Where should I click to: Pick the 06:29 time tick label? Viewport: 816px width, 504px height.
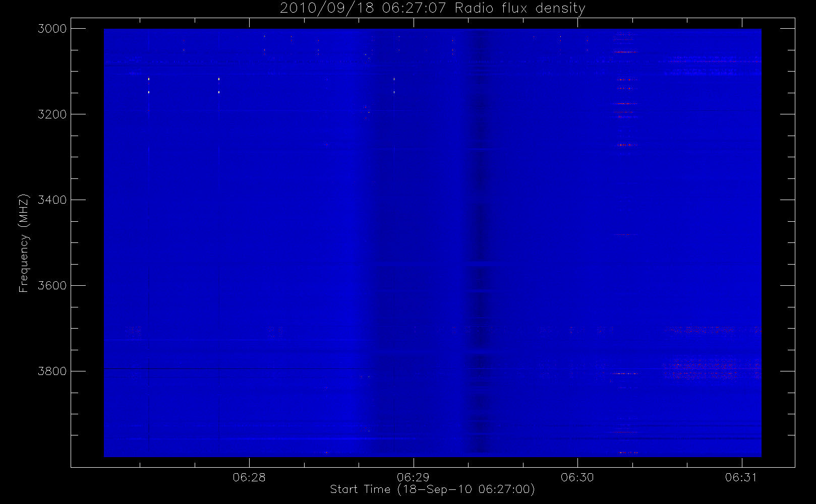tap(413, 477)
